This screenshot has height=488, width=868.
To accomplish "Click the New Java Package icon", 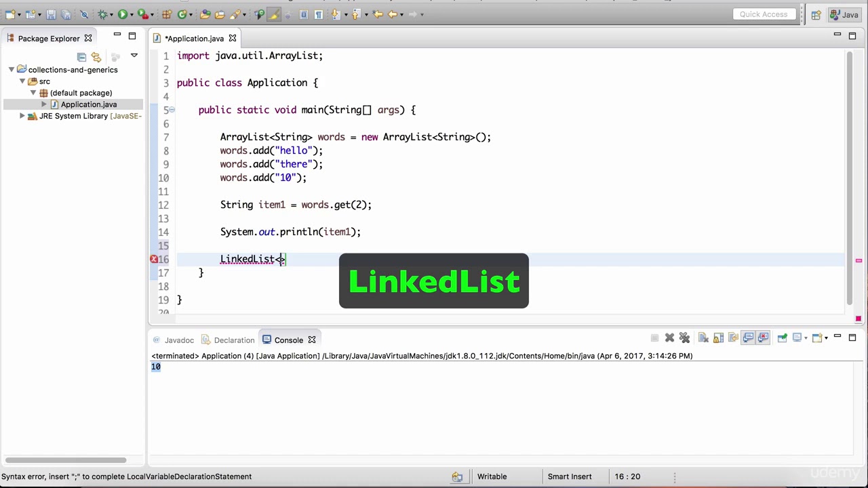I will [166, 14].
